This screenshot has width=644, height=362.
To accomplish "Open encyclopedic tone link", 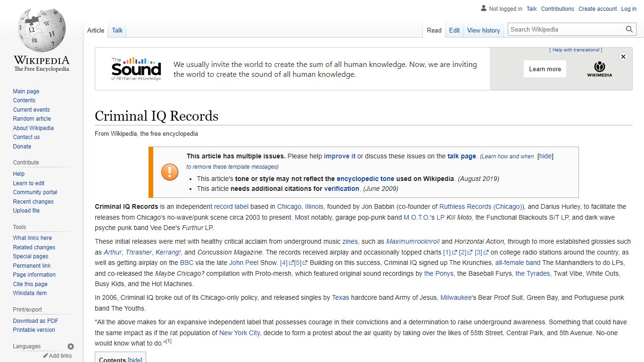I will 365,179.
